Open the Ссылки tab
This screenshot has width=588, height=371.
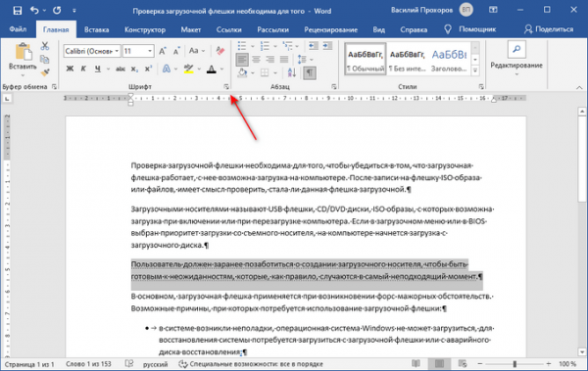pos(228,29)
